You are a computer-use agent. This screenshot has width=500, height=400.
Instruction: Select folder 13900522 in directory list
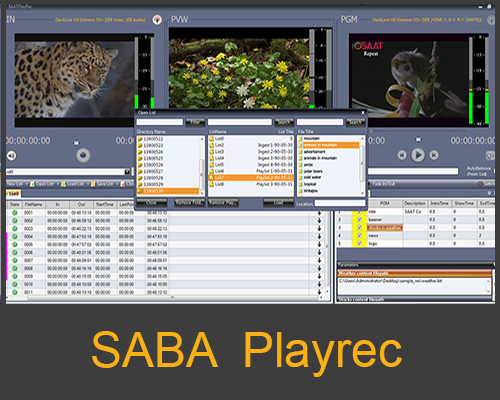(x=168, y=139)
